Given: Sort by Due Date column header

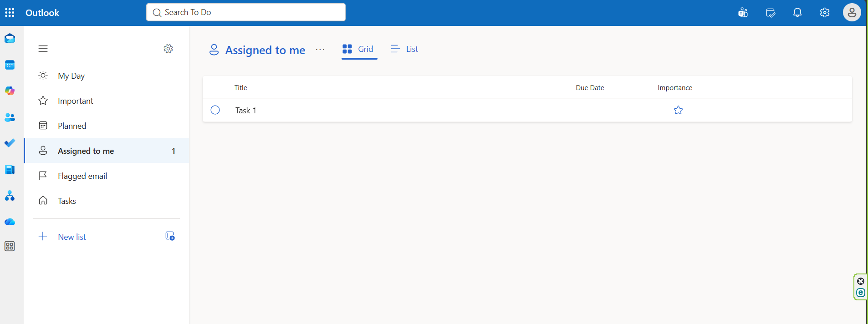Looking at the screenshot, I should click(x=590, y=88).
